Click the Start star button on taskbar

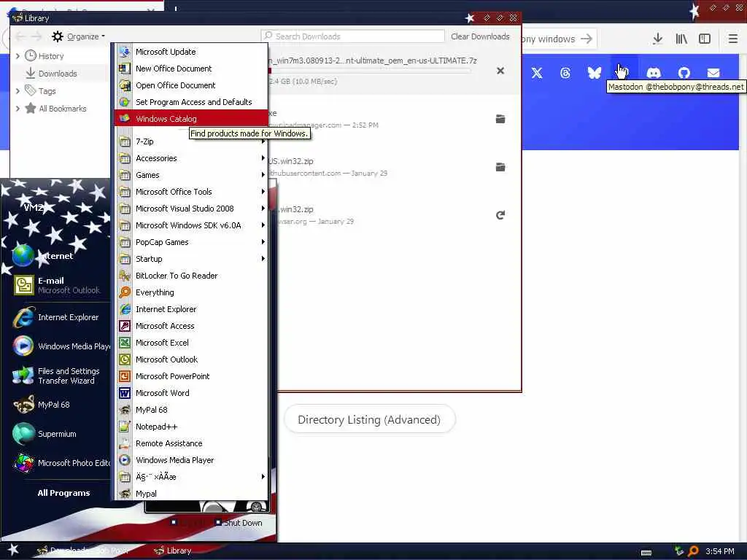point(13,550)
